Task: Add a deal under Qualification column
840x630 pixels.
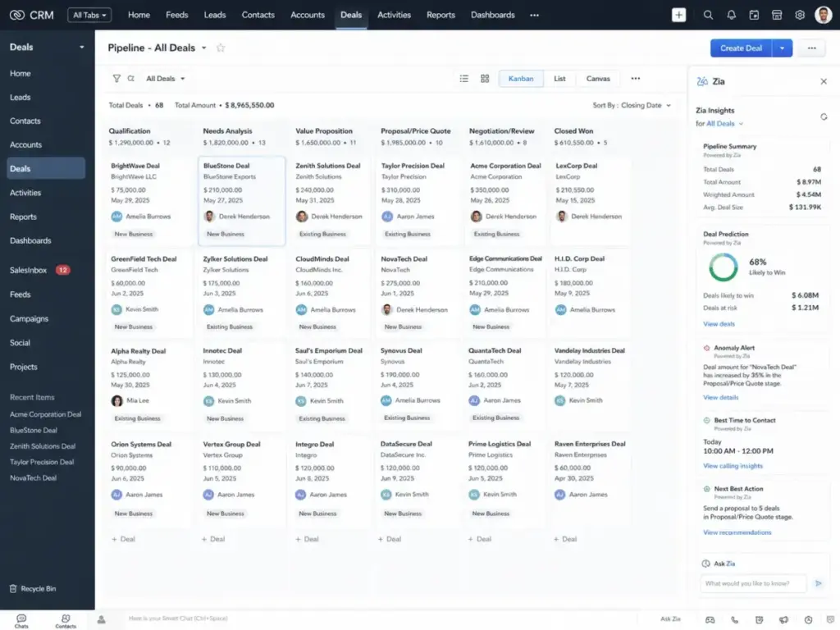Action: coord(123,539)
